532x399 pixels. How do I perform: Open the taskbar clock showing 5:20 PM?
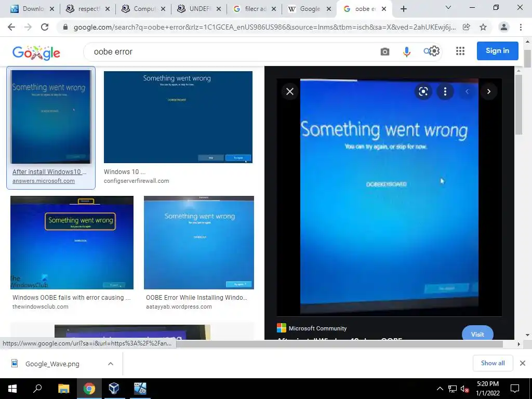487,389
